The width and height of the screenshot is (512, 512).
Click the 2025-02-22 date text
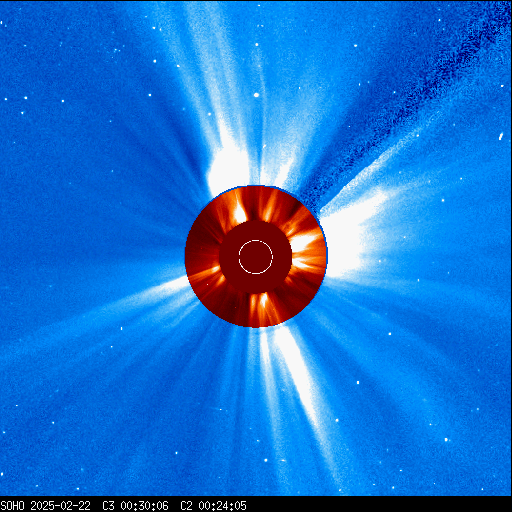pos(60,506)
